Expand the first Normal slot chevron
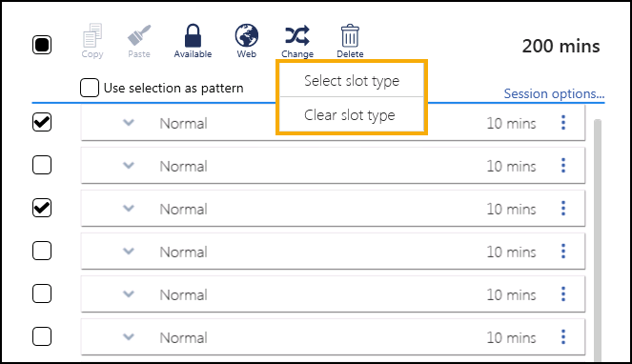 coord(129,122)
